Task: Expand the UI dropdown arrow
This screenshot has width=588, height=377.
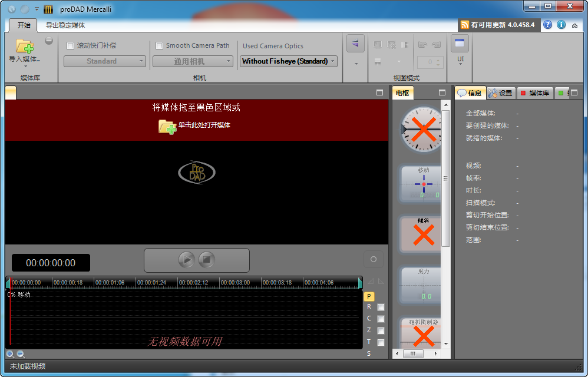Action: tap(460, 64)
